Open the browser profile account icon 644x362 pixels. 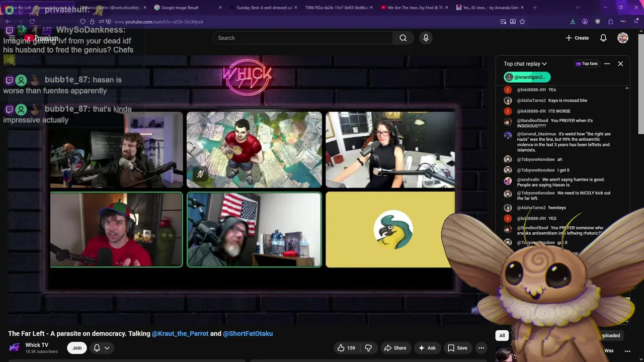pos(585,22)
